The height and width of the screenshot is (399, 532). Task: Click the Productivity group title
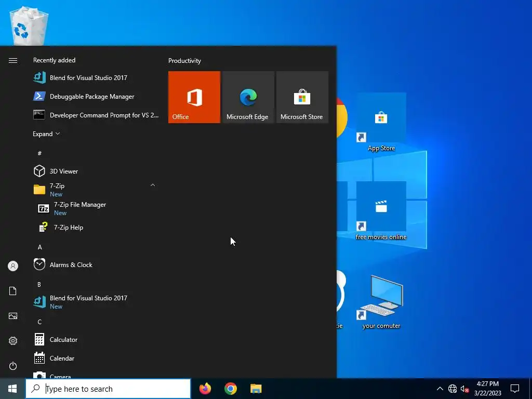184,61
